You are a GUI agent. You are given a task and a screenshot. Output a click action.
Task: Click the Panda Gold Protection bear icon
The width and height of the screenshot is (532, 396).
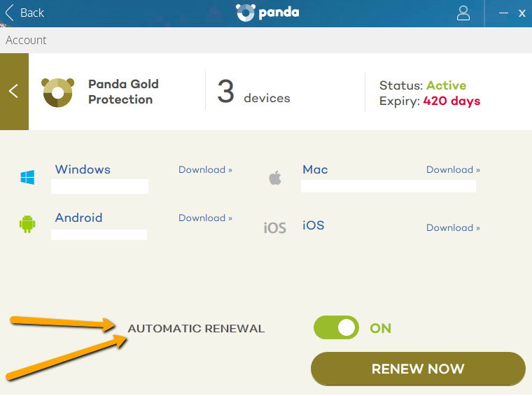pyautogui.click(x=57, y=92)
